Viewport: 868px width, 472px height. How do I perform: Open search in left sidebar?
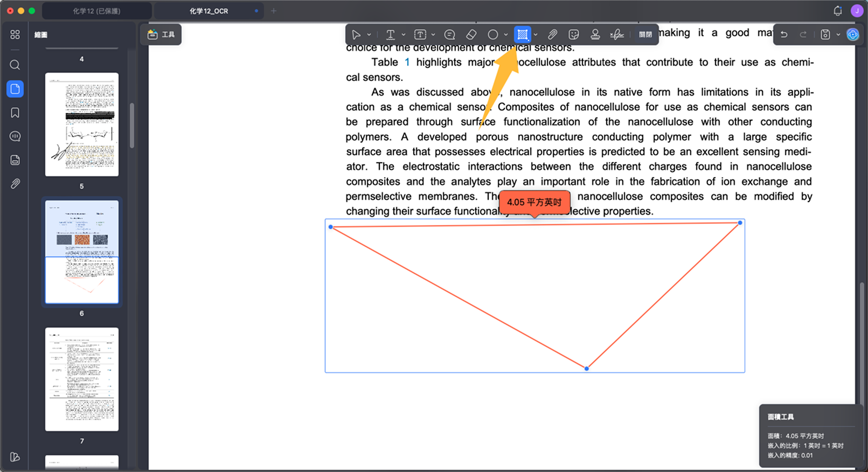[x=15, y=65]
